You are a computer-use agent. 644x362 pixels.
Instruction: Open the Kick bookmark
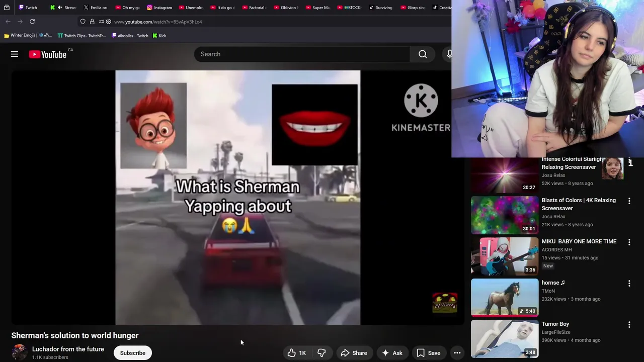[x=159, y=36]
